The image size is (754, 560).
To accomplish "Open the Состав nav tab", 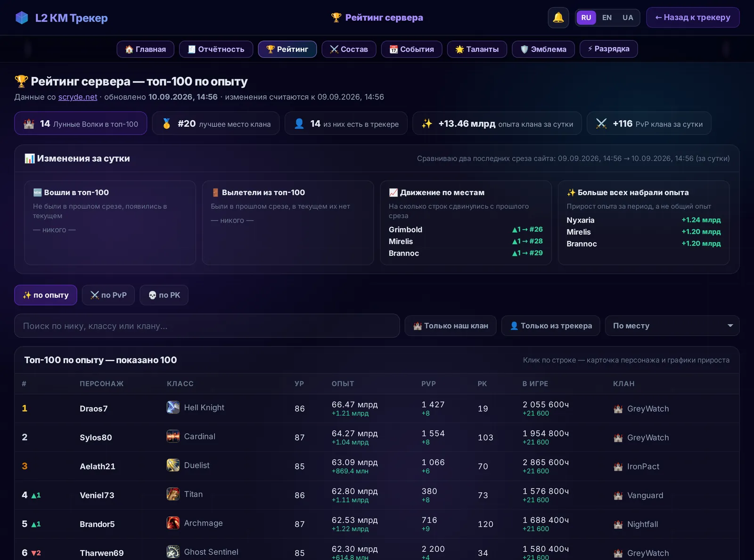I will (x=349, y=49).
